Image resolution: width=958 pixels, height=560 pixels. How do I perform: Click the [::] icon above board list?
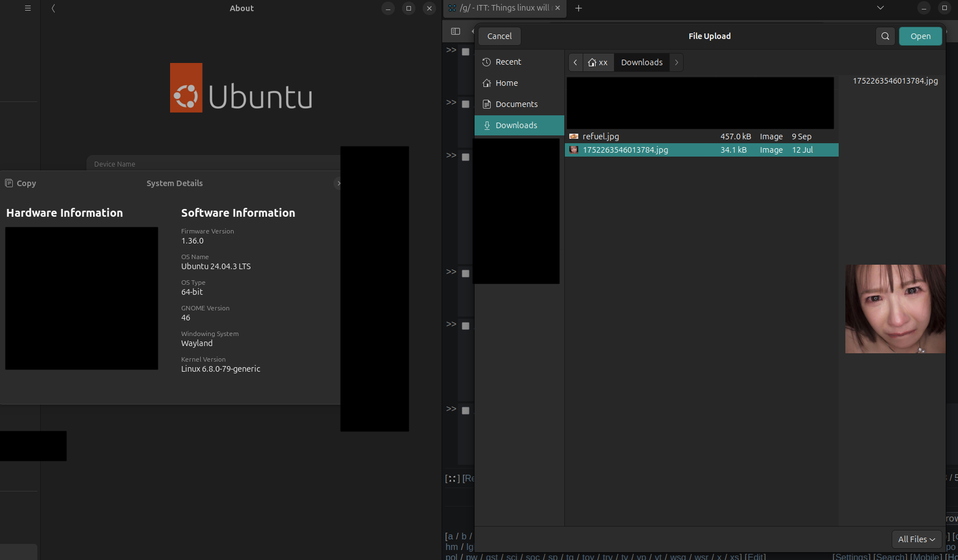point(452,479)
